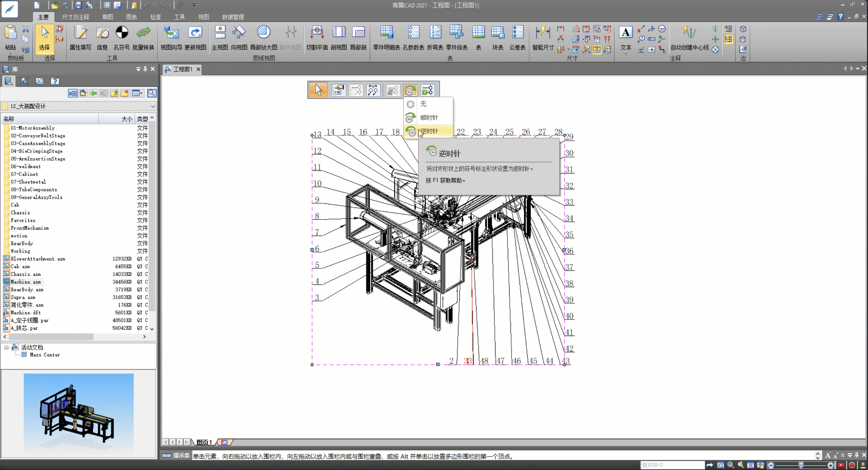Click the zoom slider handle in status bar
The height and width of the screenshot is (470, 868).
click(801, 465)
